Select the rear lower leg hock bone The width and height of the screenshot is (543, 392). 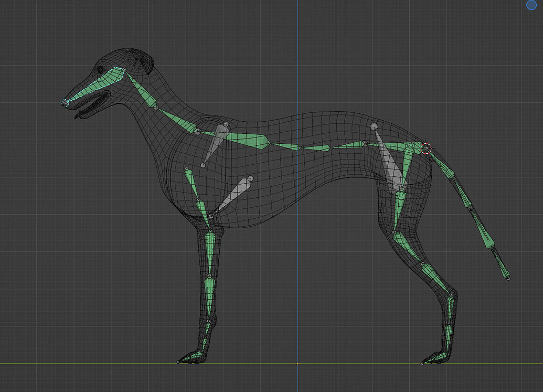click(435, 277)
